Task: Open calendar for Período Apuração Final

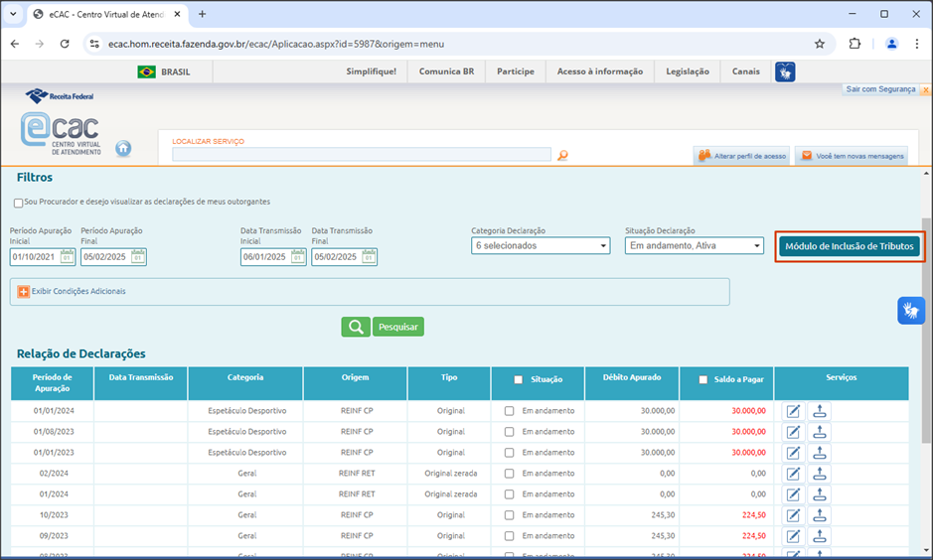Action: coord(138,257)
